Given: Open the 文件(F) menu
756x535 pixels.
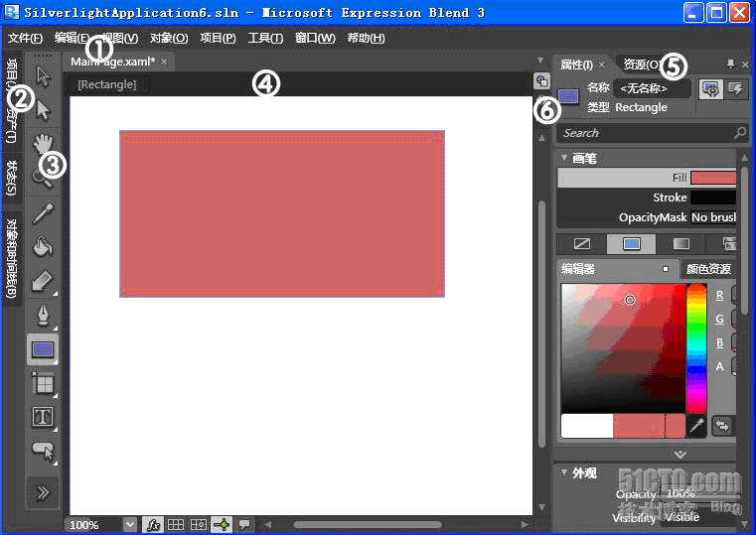Looking at the screenshot, I should pos(25,38).
